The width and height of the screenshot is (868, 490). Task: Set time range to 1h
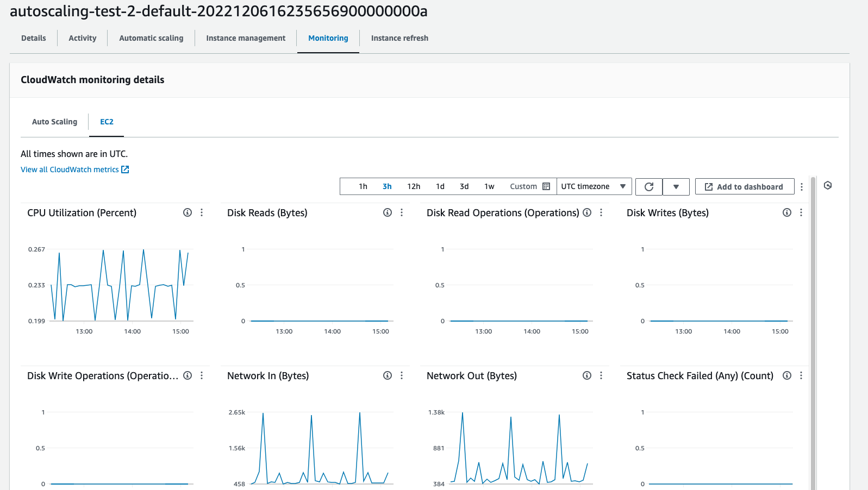click(363, 186)
